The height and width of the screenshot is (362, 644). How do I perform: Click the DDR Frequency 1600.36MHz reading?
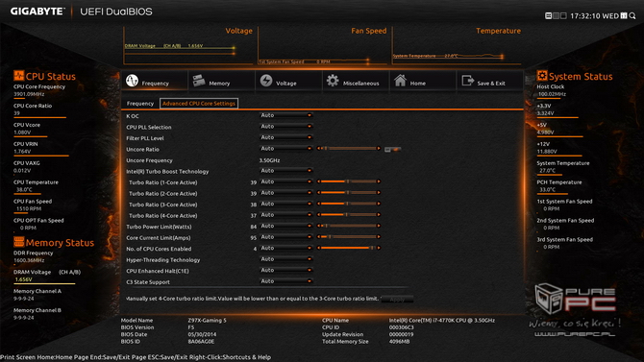[29, 260]
